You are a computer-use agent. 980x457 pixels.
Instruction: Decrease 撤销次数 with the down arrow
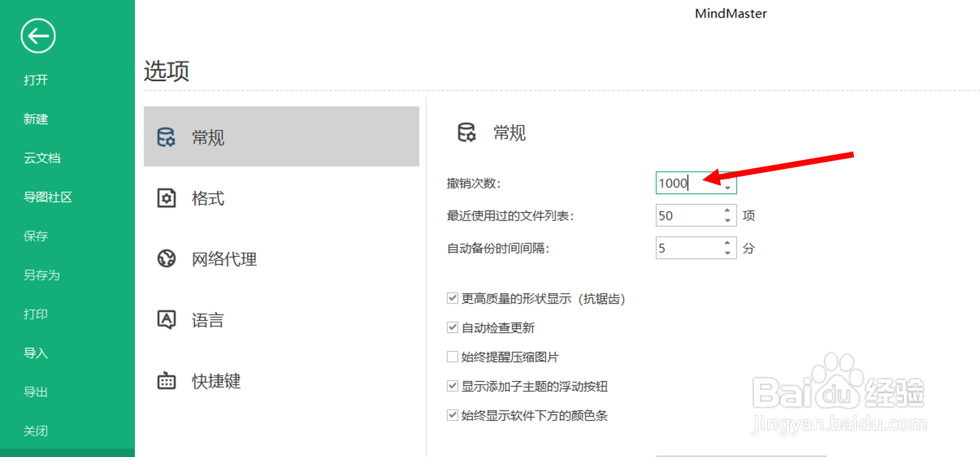point(729,189)
